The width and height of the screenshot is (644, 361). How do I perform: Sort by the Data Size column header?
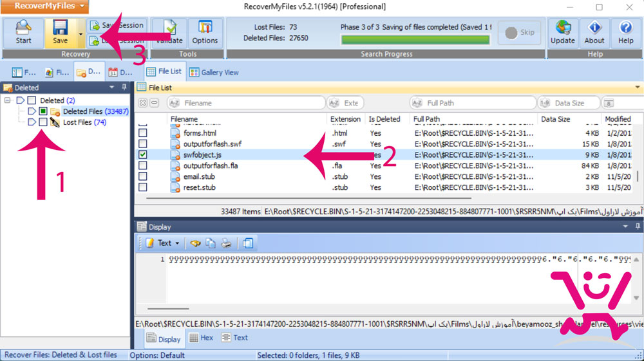click(556, 119)
